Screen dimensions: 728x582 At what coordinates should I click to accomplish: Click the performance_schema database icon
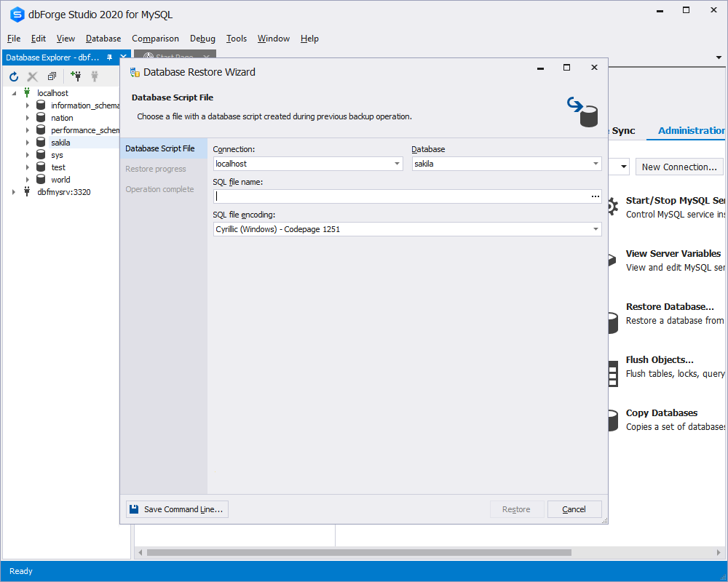tap(41, 130)
